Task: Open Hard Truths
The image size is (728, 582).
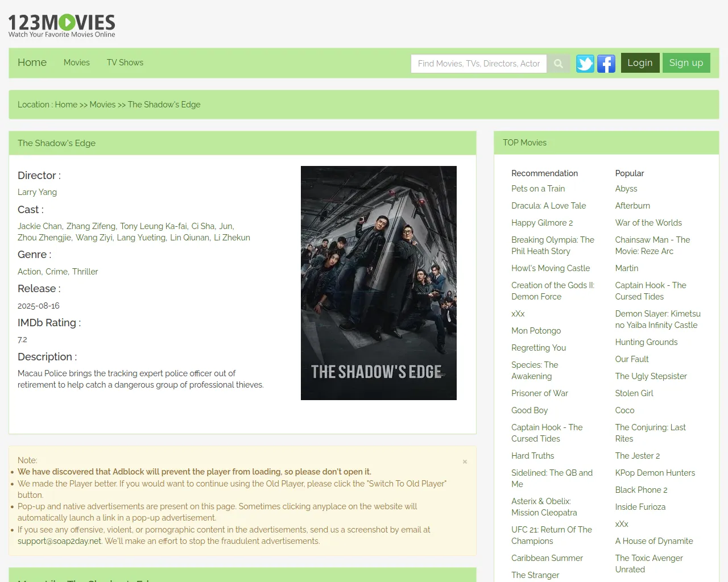Action: 532,456
